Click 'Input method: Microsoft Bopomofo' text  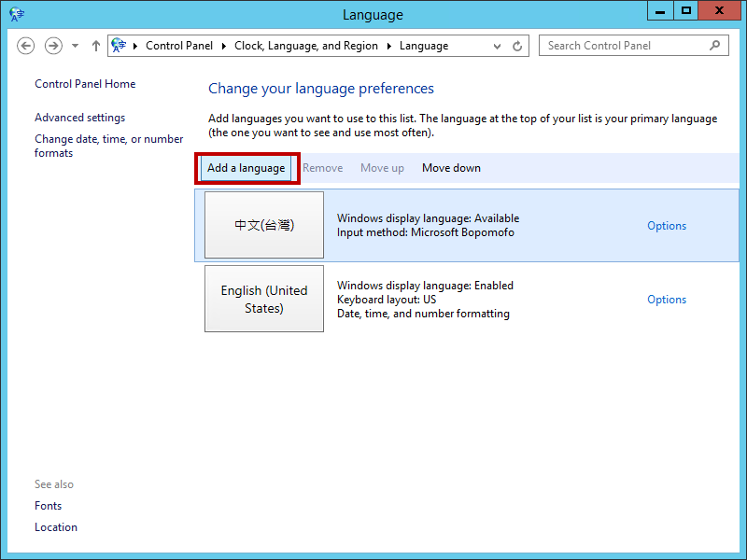pos(426,232)
